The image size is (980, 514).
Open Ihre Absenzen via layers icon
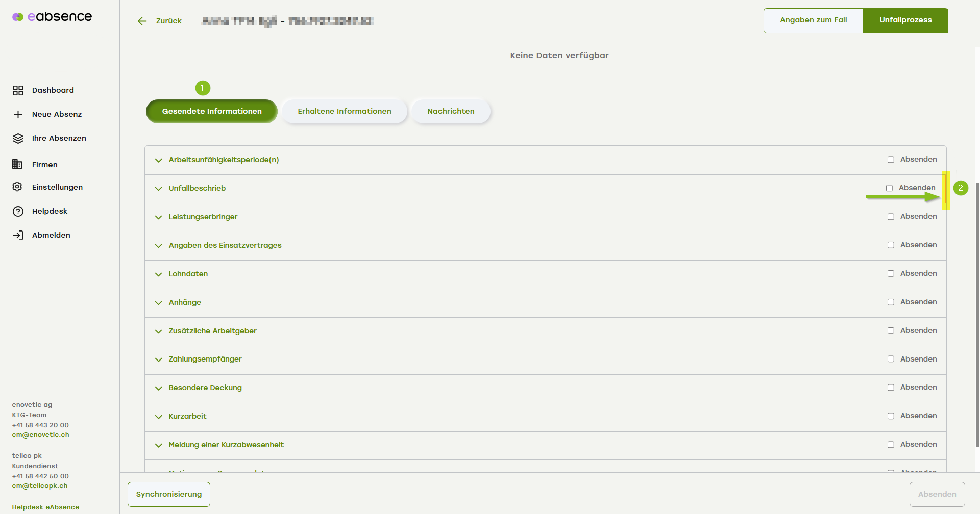[x=18, y=138]
